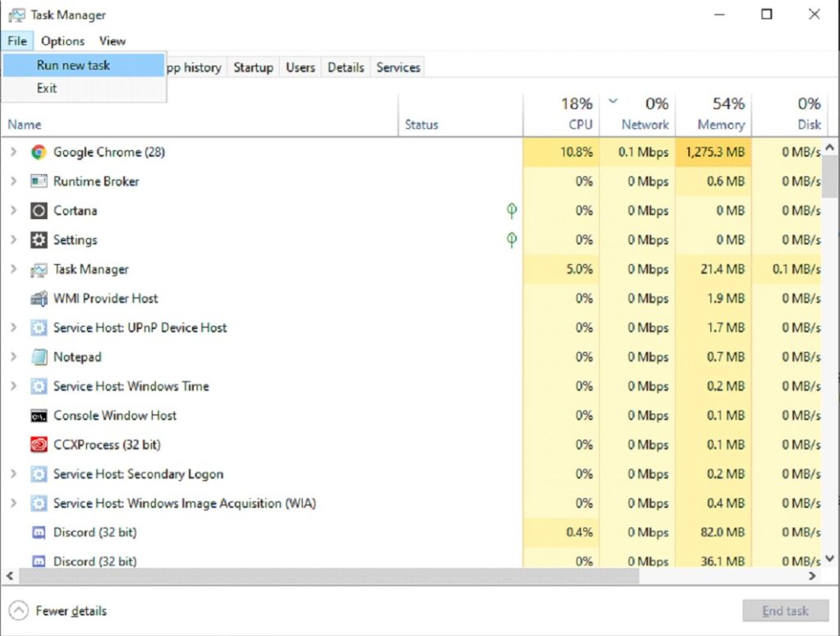The image size is (840, 636).
Task: Click the horizontal scrollbar right arrow
Action: 812,576
